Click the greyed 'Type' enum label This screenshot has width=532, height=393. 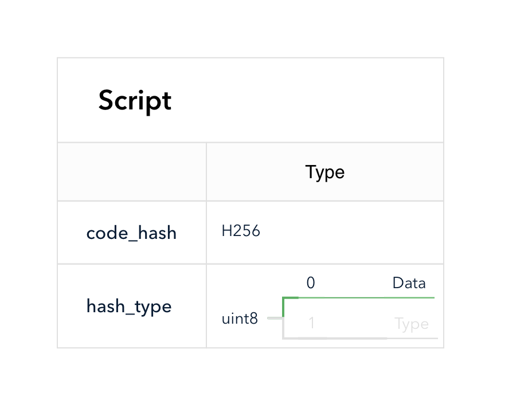(411, 324)
